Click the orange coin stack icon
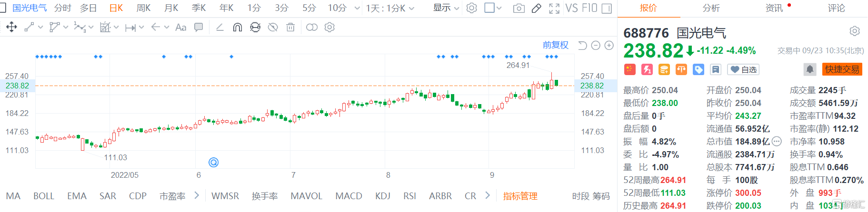Image resolution: width=868 pixels, height=212 pixels. click(x=664, y=69)
